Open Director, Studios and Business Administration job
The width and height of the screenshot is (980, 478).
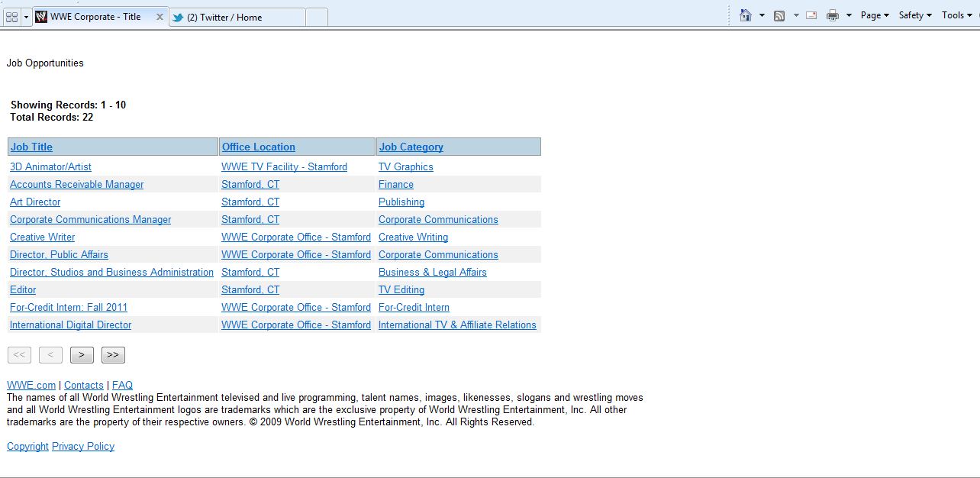(111, 273)
